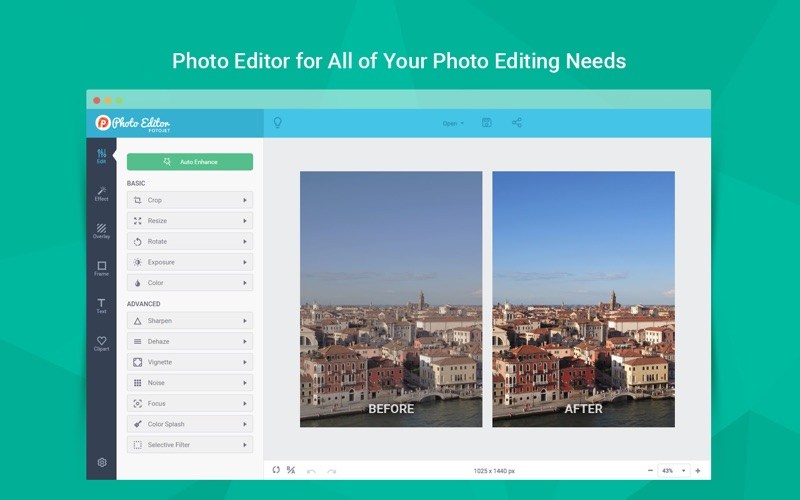Click the undo arrow
The height and width of the screenshot is (500, 800).
click(x=311, y=470)
